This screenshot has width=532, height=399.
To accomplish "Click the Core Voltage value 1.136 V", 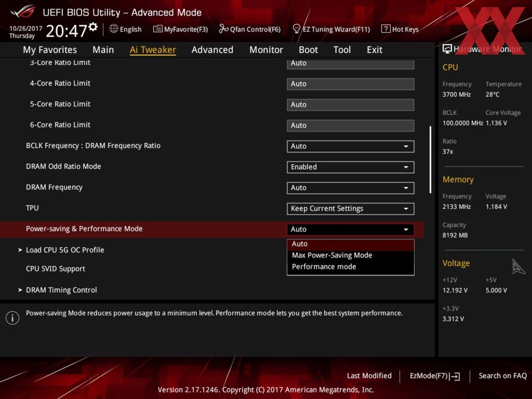I will 496,123.
